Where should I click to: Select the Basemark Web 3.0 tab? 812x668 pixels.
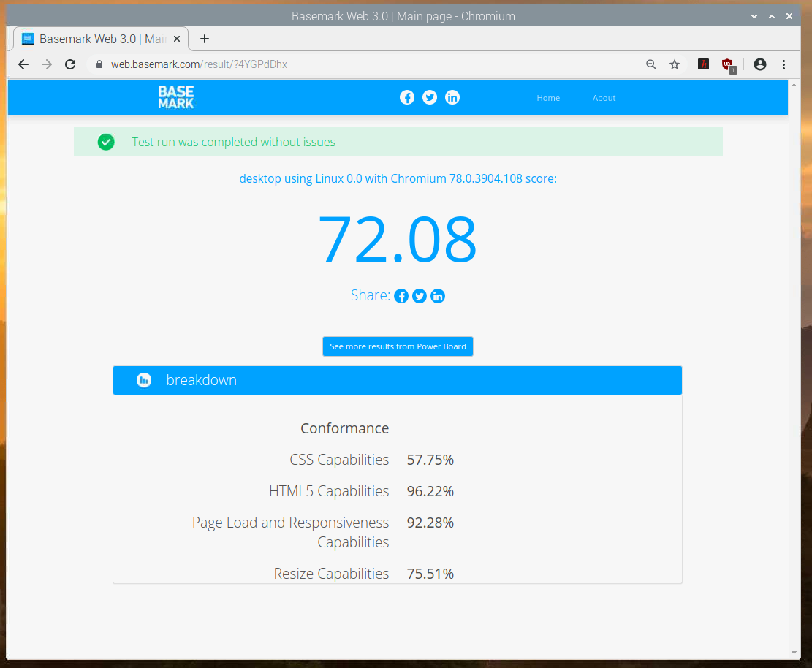[95, 39]
